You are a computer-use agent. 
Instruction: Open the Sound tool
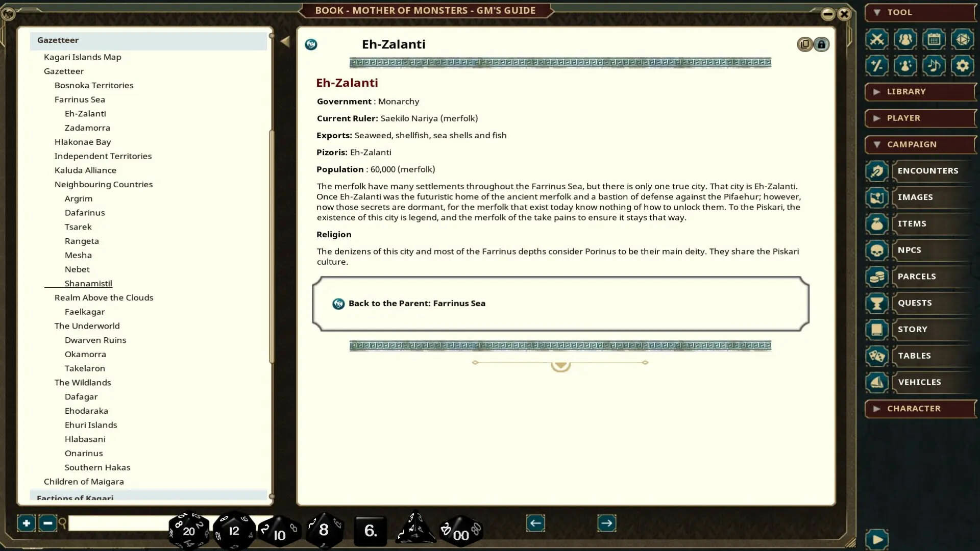click(x=935, y=66)
